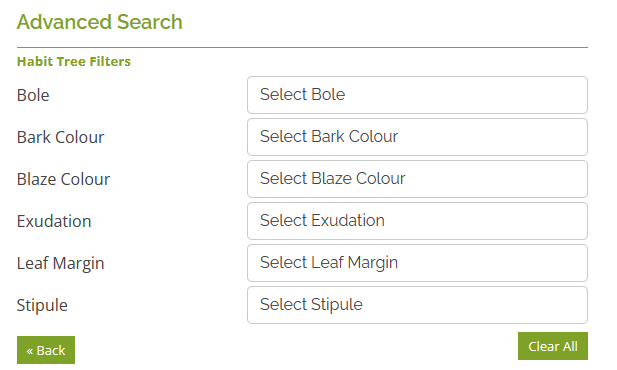Click the Habit Tree Filters subheading
This screenshot has width=617, height=370.
pos(74,61)
